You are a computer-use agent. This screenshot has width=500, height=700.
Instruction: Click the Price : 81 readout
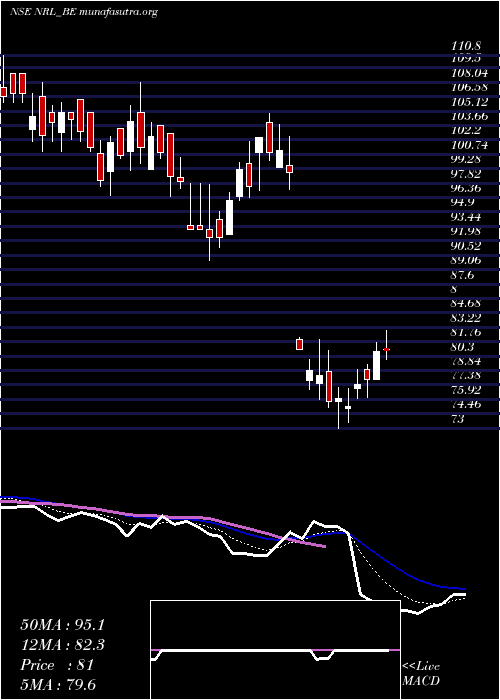click(57, 665)
